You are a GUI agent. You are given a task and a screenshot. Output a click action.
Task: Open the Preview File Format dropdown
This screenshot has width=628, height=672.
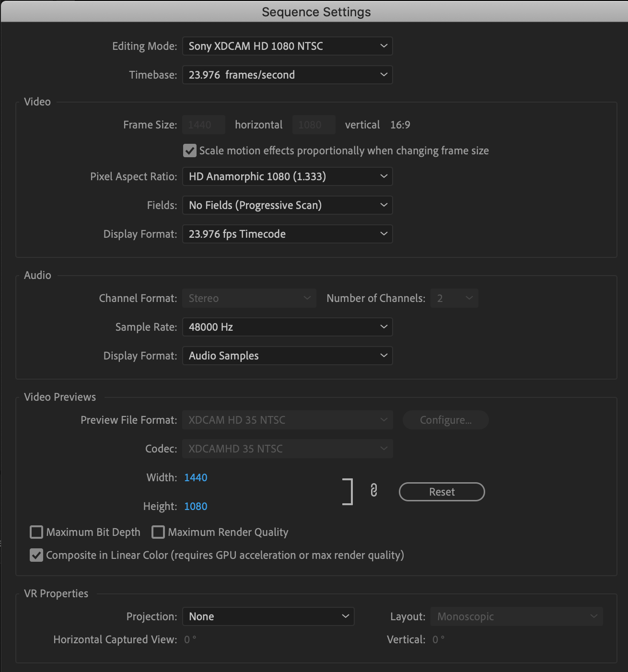(287, 420)
